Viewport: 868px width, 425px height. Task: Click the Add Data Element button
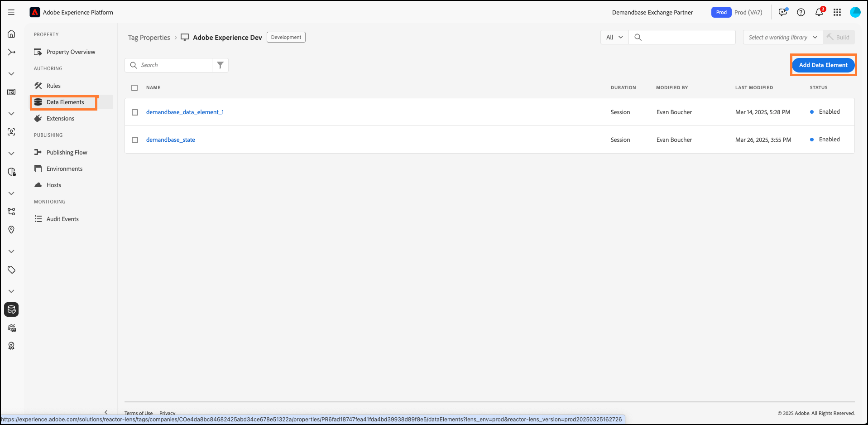click(823, 65)
